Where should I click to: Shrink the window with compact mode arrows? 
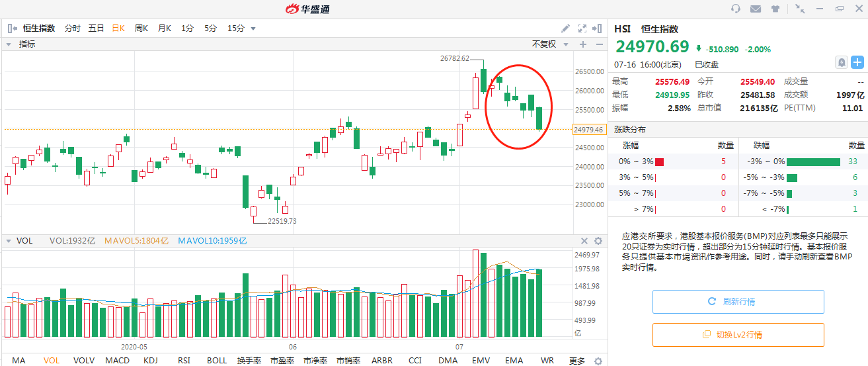click(x=801, y=9)
